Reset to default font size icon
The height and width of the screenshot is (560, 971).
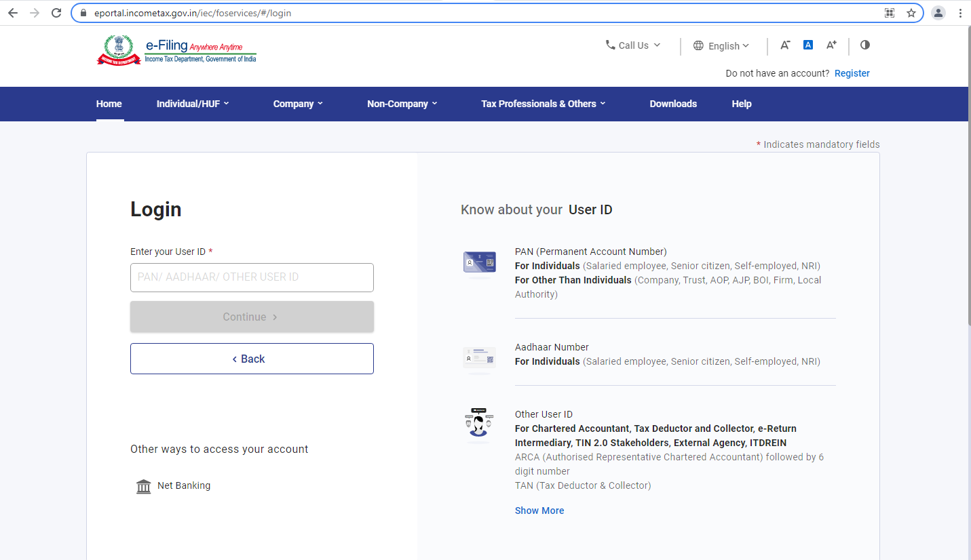tap(807, 45)
